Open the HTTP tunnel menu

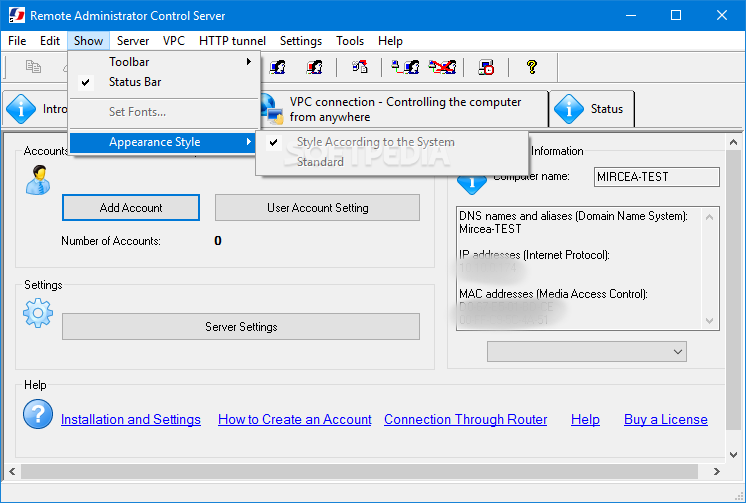[232, 41]
